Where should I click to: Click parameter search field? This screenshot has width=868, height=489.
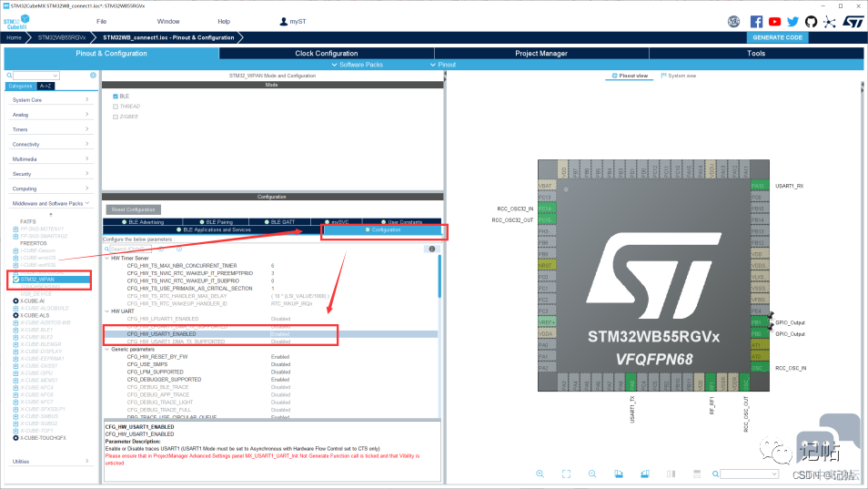click(129, 250)
